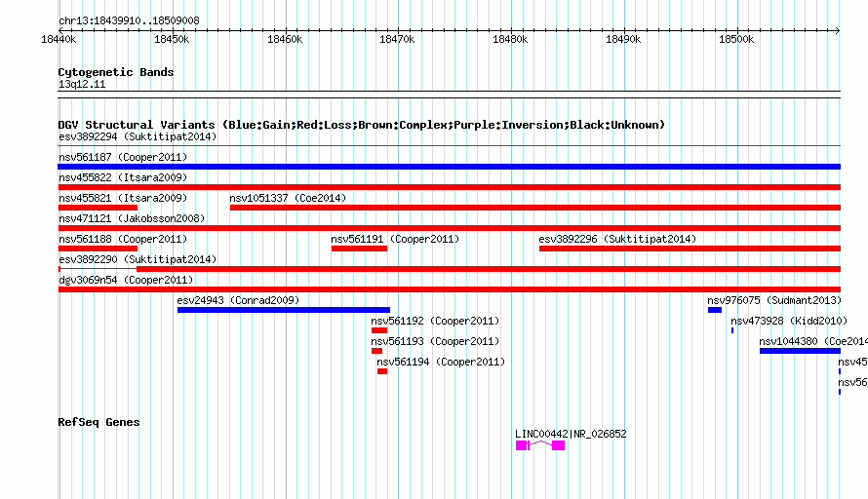Image resolution: width=868 pixels, height=499 pixels.
Task: Click the 13q12.11 band label
Action: pyautogui.click(x=82, y=84)
